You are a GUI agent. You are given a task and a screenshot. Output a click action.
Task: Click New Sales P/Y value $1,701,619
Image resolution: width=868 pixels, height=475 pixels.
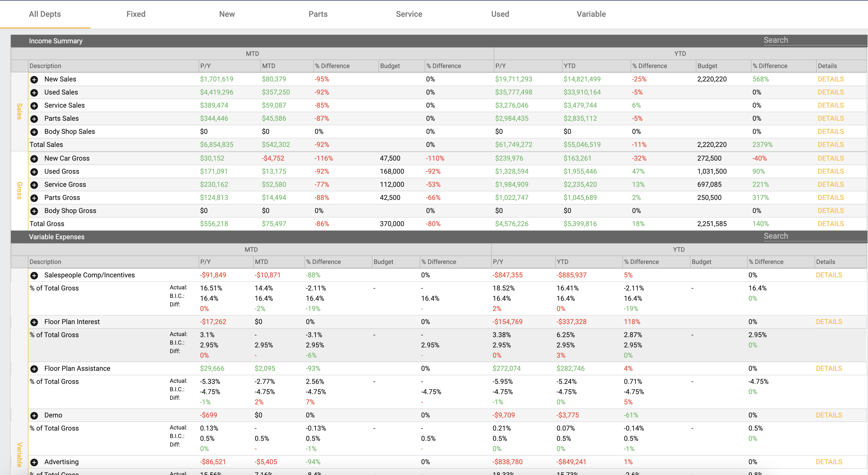pyautogui.click(x=216, y=79)
